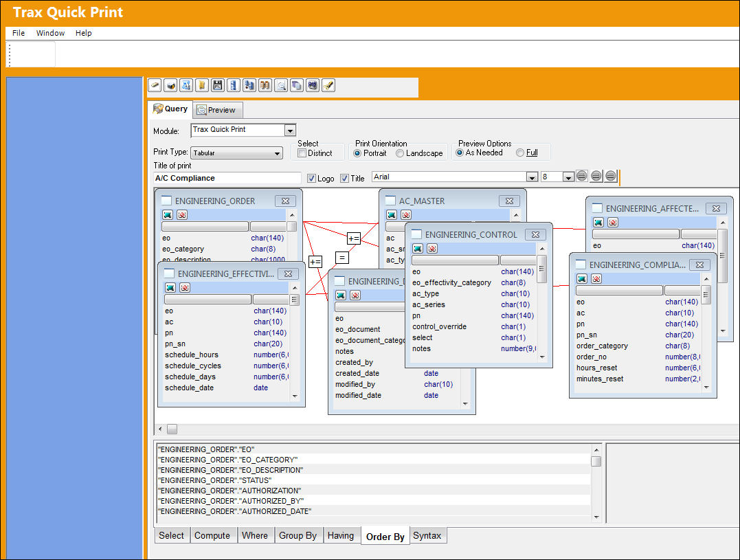Click the blue icon in ENGINEERING_EFFECTIVI table
740x560 pixels.
tap(170, 287)
